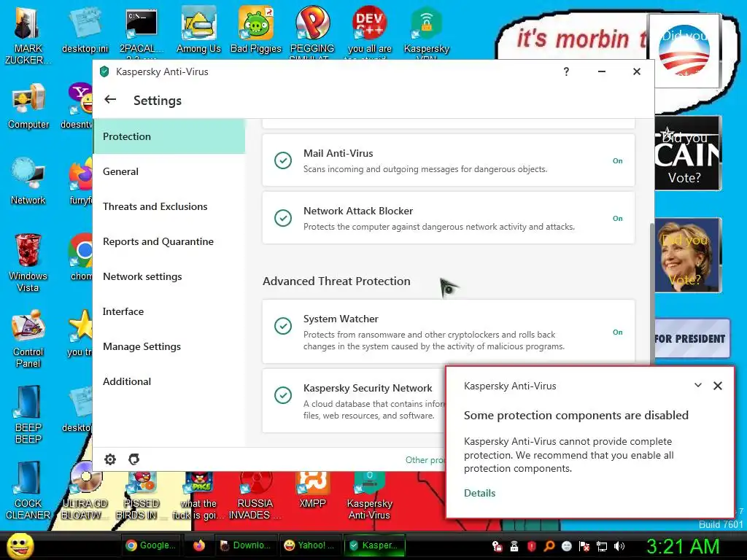The width and height of the screenshot is (747, 560).
Task: Open Threats and Exclusions section
Action: pyautogui.click(x=169, y=206)
